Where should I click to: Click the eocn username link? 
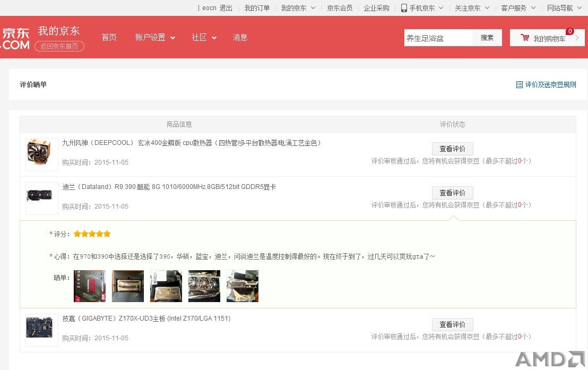tap(209, 8)
